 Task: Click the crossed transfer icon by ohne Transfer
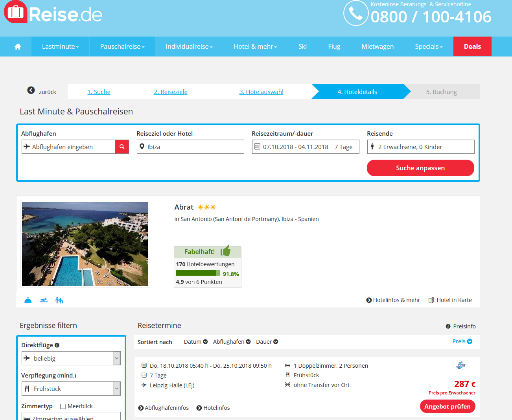tap(287, 385)
